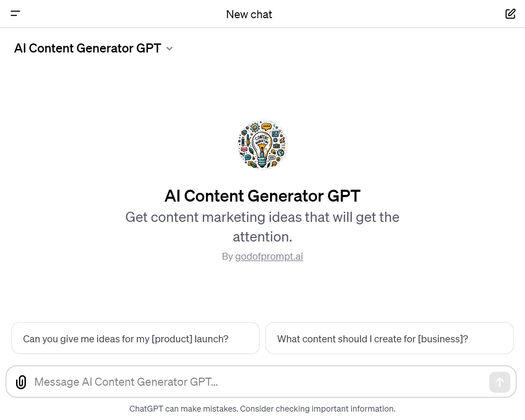Click the arrow beside AI Content Generator GPT
The width and height of the screenshot is (525, 420).
tap(169, 49)
